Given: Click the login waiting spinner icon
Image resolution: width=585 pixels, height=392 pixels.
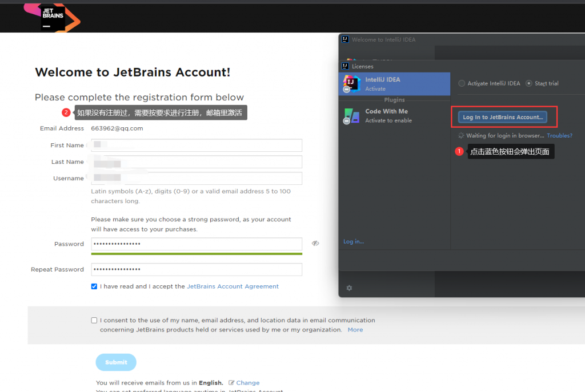Looking at the screenshot, I should pos(461,136).
